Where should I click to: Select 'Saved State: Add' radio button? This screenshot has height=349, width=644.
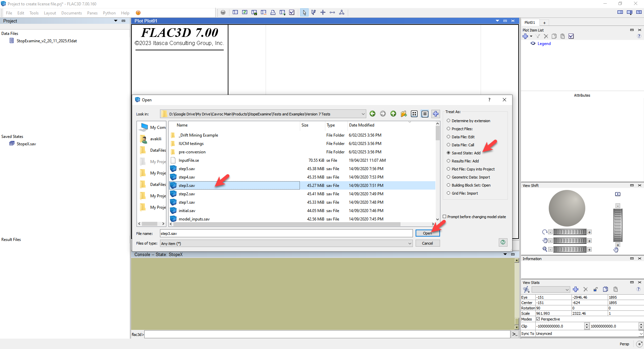[464, 153]
